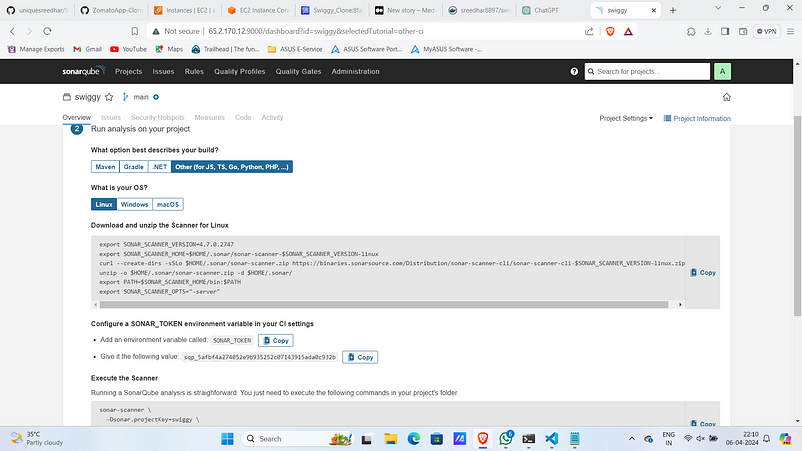Reload the browser page
802x451 pixels.
(47, 31)
